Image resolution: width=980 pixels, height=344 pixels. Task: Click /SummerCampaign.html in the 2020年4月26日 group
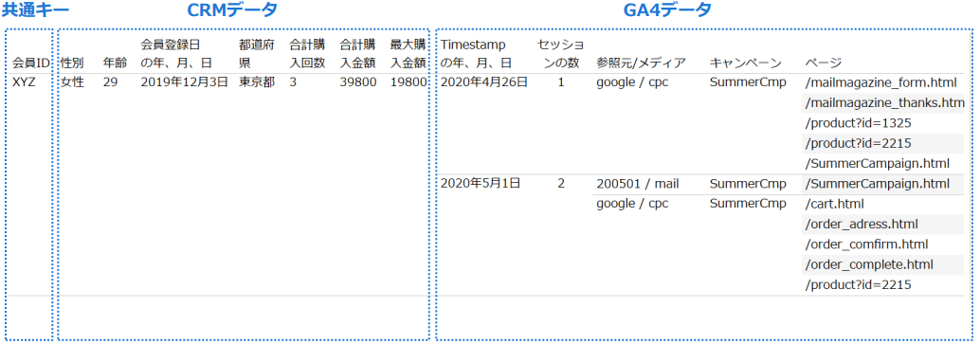pos(878,163)
